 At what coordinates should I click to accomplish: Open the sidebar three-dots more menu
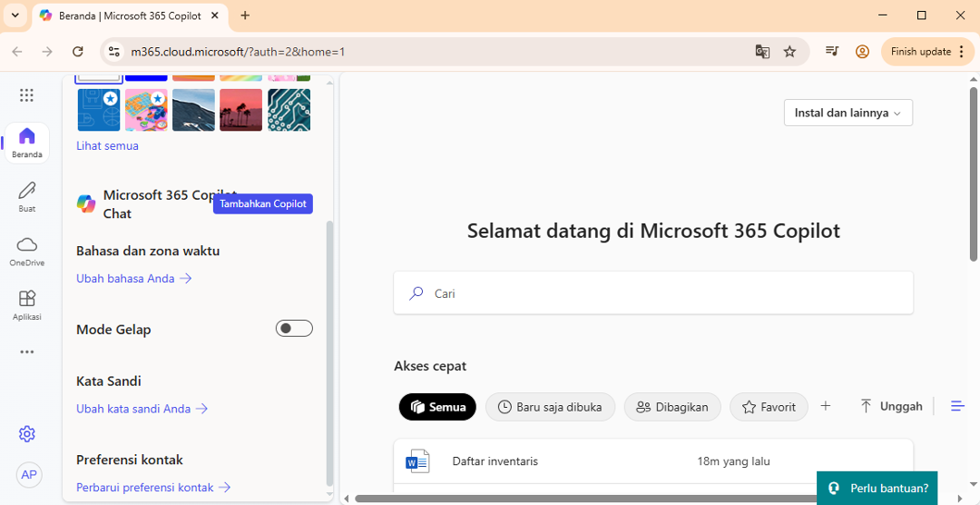26,352
